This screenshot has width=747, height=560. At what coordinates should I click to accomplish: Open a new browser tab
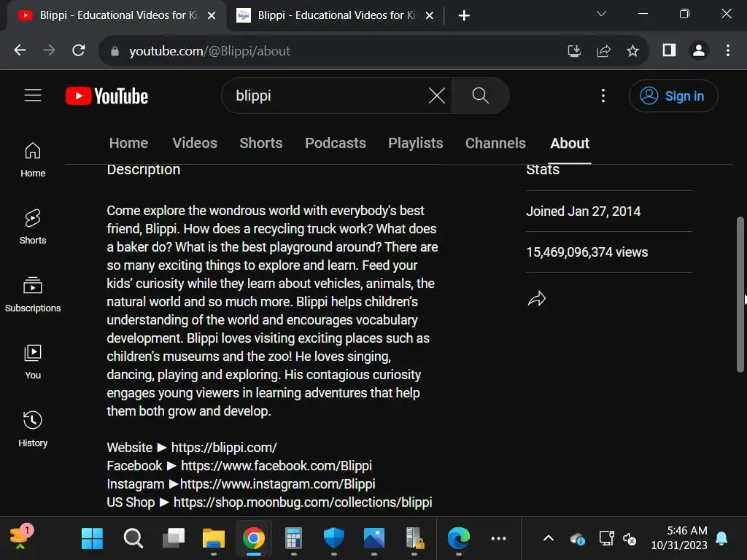(x=464, y=16)
